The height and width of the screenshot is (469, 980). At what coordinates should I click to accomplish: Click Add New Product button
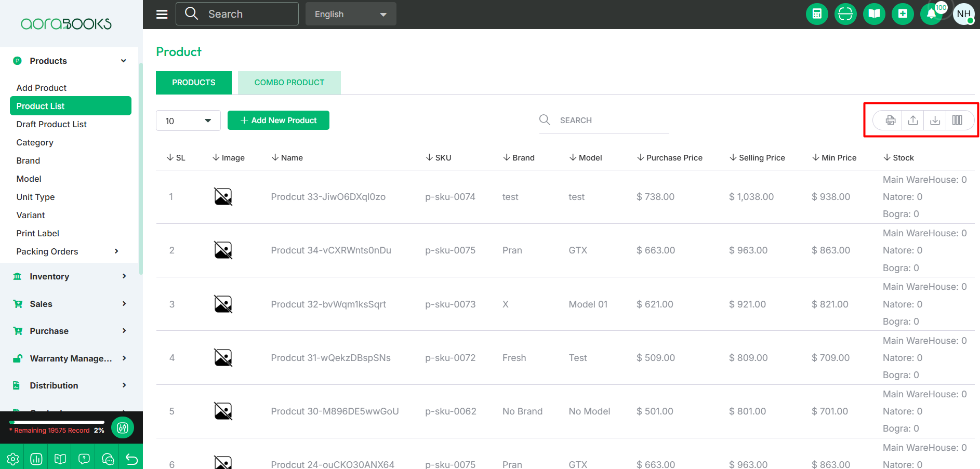tap(279, 120)
